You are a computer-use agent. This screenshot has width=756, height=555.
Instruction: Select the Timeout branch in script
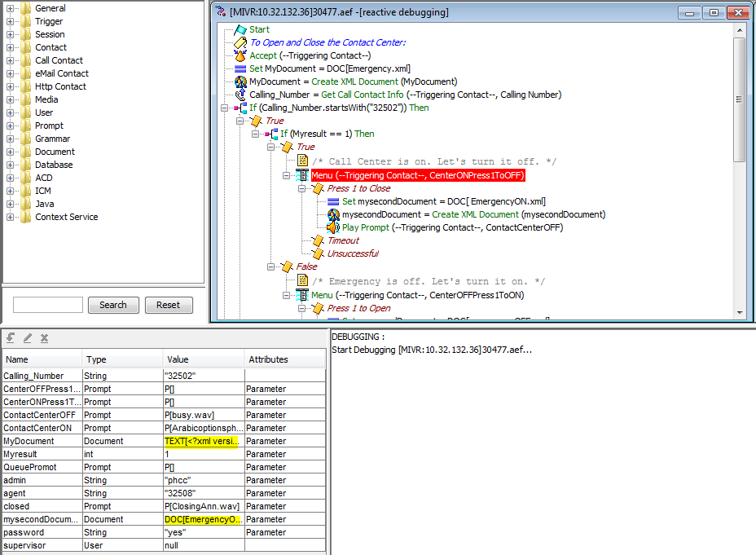tap(342, 240)
